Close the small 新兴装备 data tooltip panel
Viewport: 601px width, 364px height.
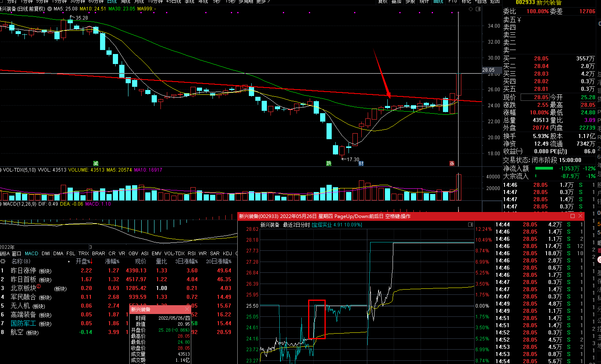coord(187,309)
